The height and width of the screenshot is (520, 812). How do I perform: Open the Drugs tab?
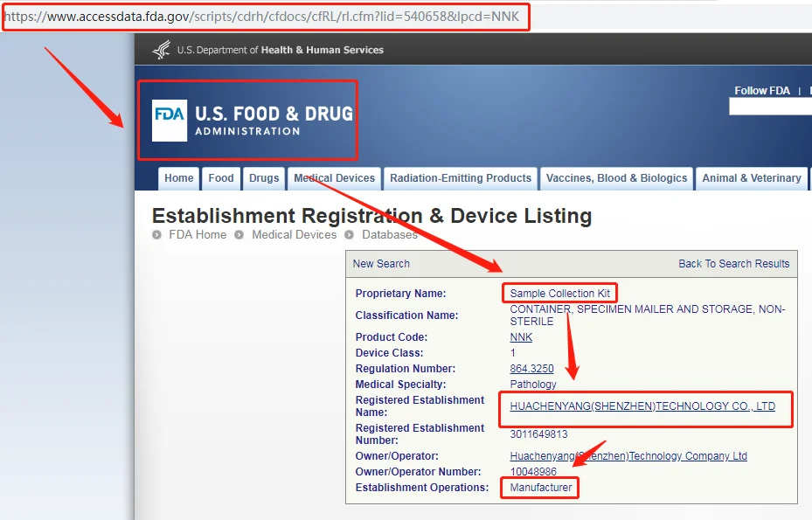[x=264, y=178]
